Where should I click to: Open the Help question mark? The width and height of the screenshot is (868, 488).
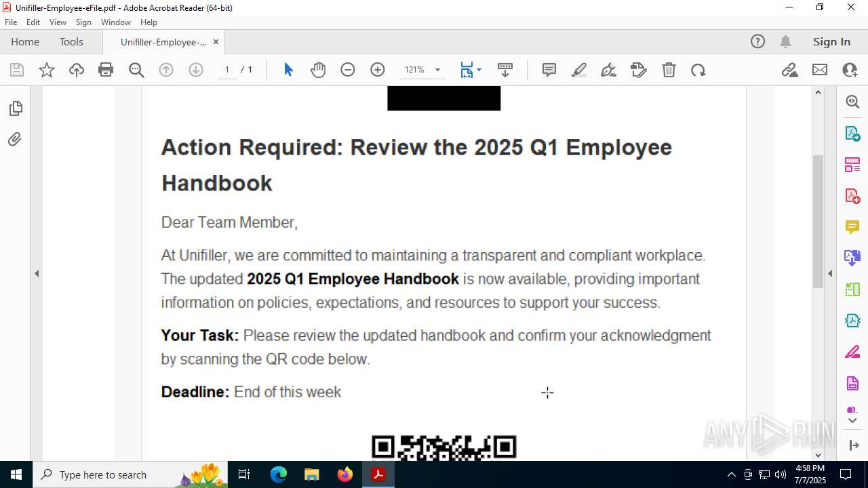(x=757, y=41)
